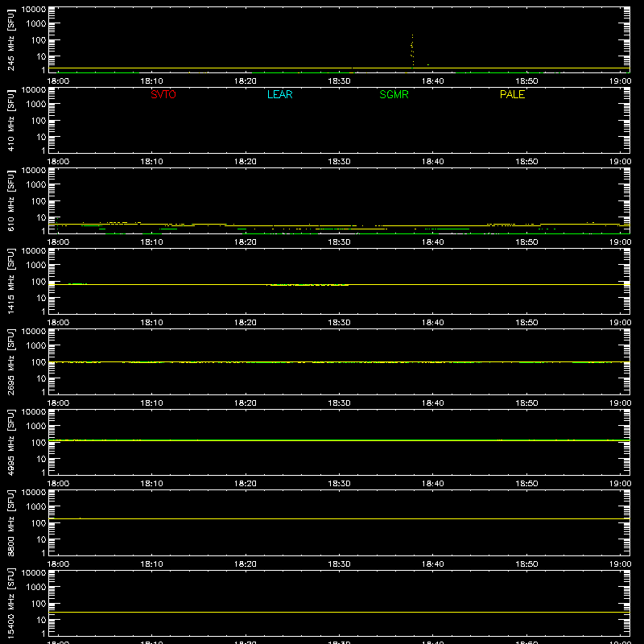Select the '2695 MHz [SFU]' axis title

coord(10,361)
